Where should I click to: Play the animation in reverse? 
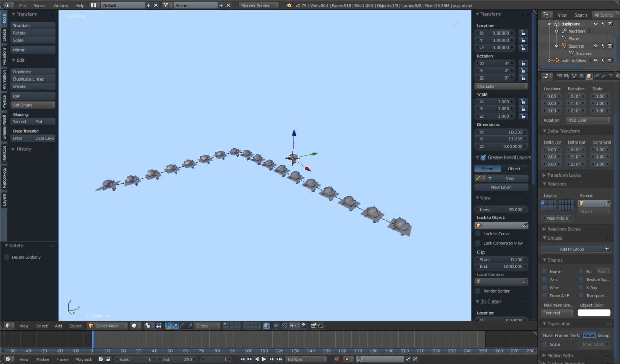[257, 359]
